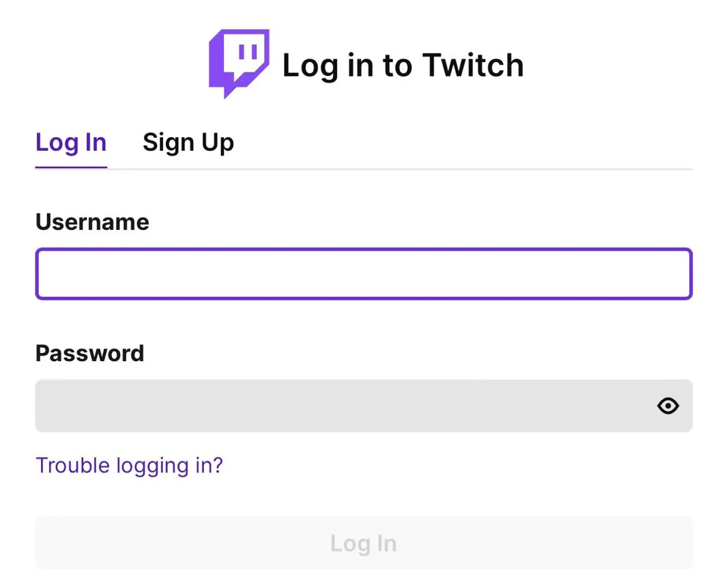This screenshot has width=728, height=587.
Task: Open the Trouble logging in? link
Action: pos(129,466)
